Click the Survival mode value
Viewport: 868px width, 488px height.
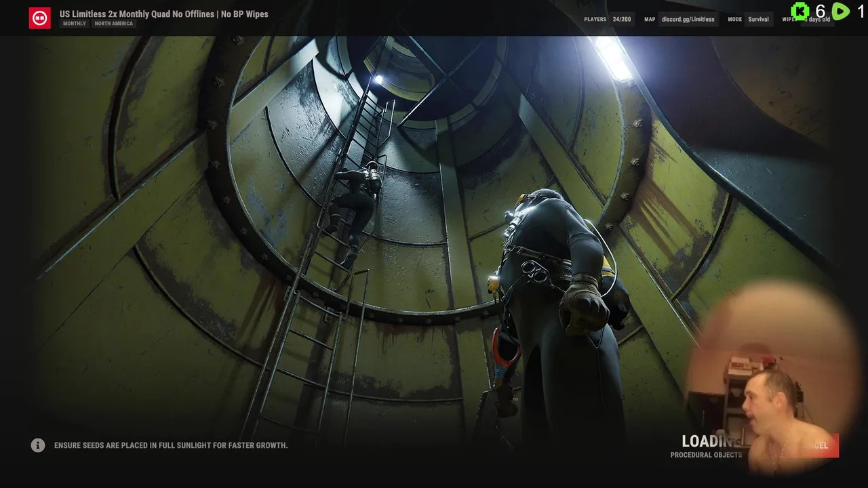[758, 20]
